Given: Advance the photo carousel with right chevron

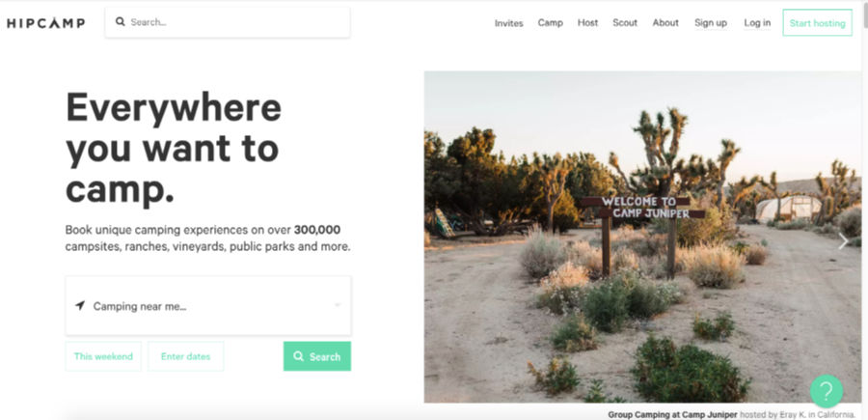Looking at the screenshot, I should (x=843, y=241).
